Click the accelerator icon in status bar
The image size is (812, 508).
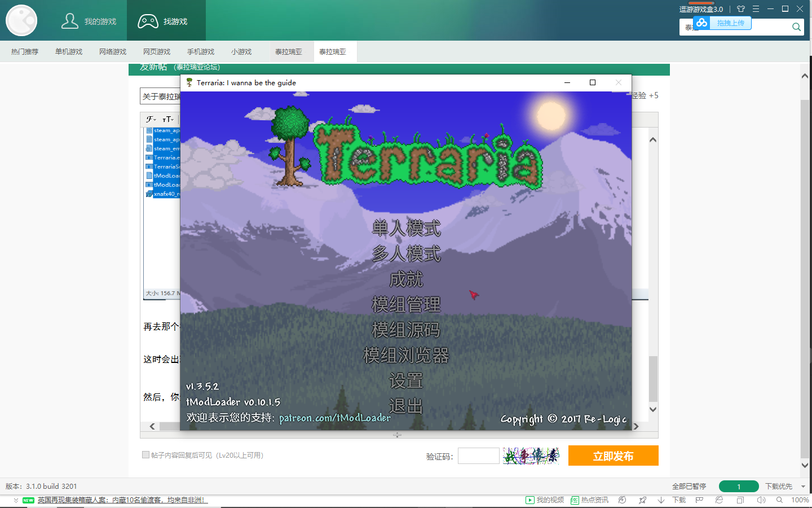point(623,500)
